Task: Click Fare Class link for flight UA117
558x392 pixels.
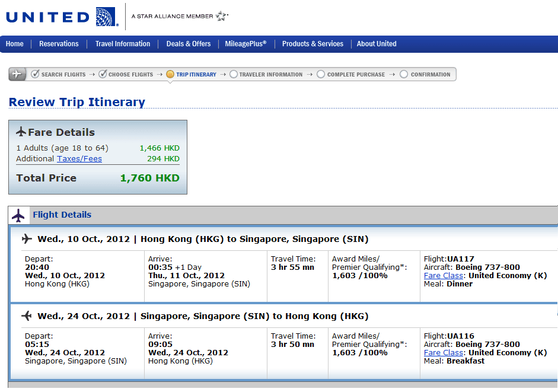Action: 444,276
